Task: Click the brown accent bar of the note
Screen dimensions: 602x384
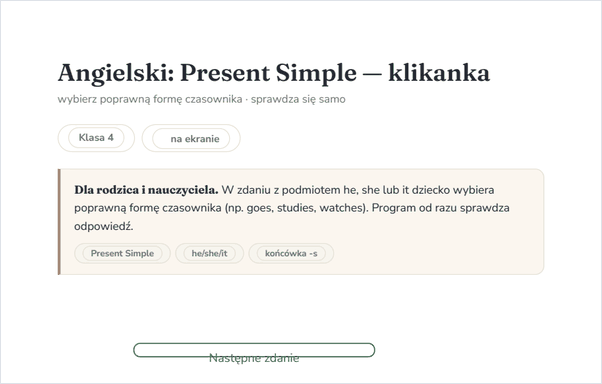Action: pos(59,222)
